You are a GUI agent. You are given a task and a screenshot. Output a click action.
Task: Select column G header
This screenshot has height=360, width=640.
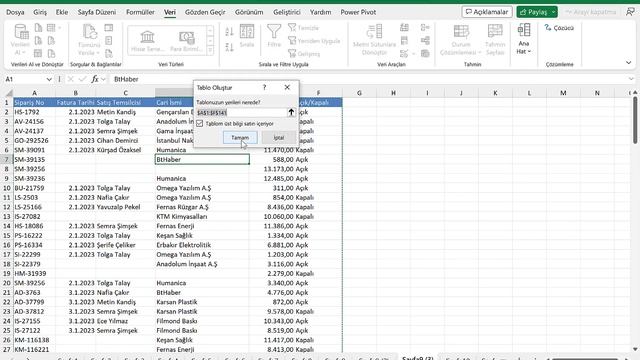tap(359, 93)
